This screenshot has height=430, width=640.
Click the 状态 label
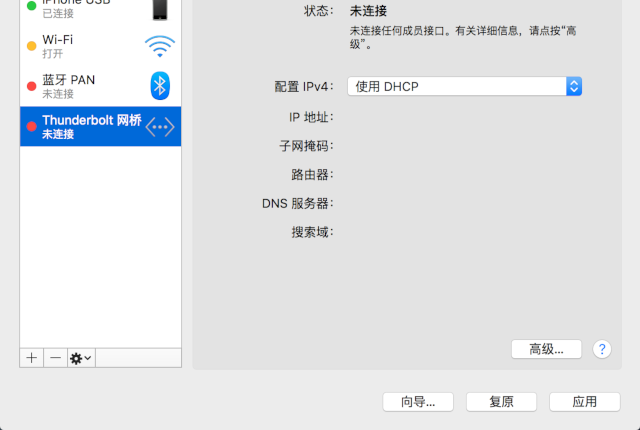point(318,11)
